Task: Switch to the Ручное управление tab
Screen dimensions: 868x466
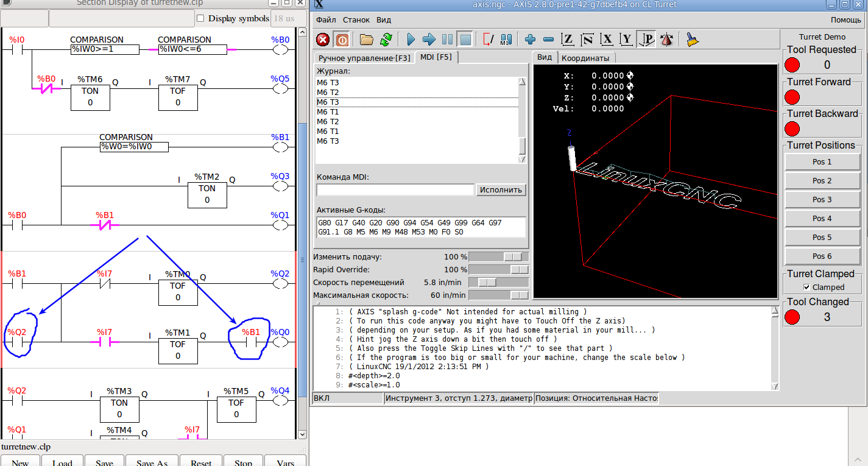Action: pos(364,58)
